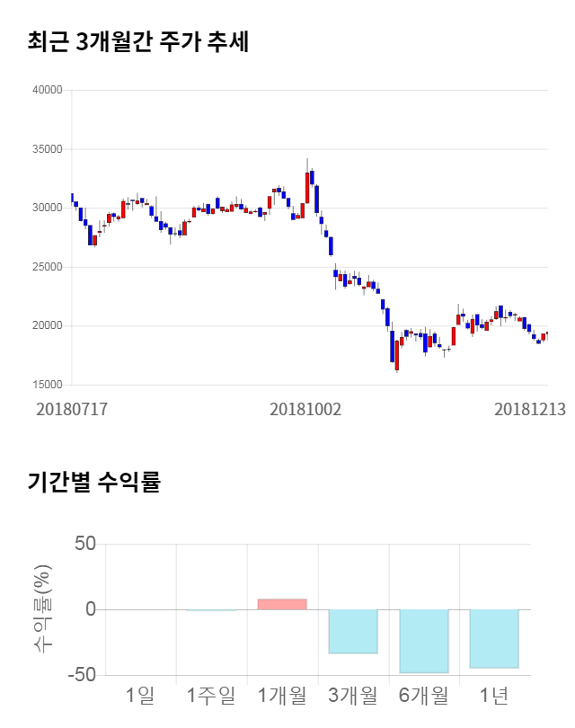
Task: Click the blue 3개월 return bar
Action: click(353, 631)
